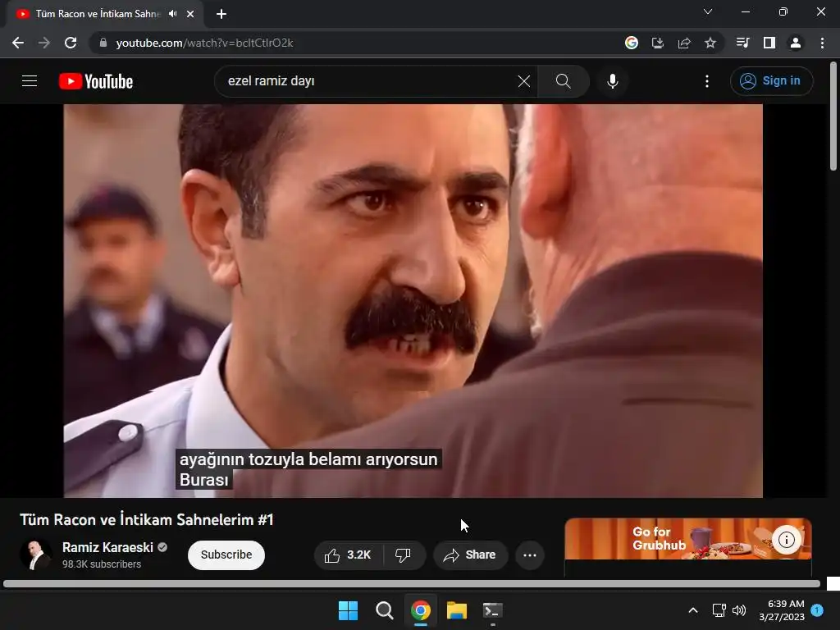The image size is (840, 630).
Task: Clear the search query with X
Action: click(x=524, y=81)
